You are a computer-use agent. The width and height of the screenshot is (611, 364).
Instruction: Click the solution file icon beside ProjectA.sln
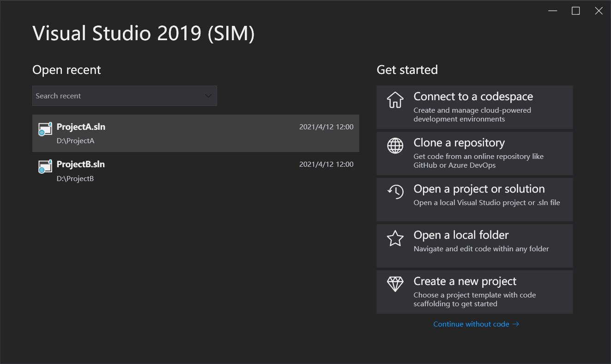45,129
